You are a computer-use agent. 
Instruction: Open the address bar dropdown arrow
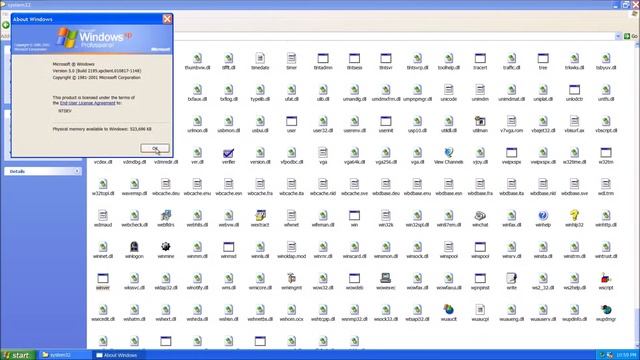click(618, 36)
